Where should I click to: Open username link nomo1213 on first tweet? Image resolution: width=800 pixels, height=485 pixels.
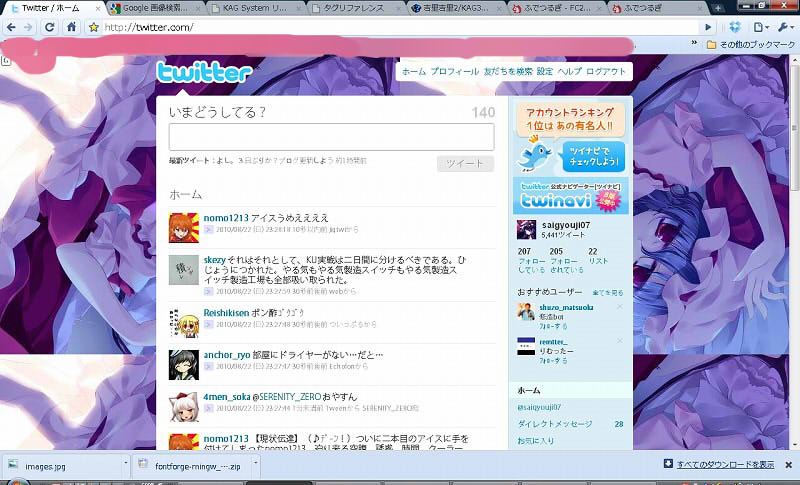pyautogui.click(x=226, y=218)
